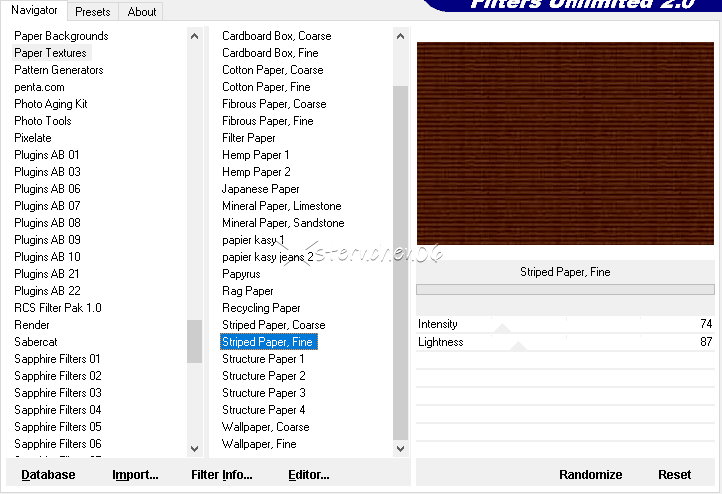Select Photo Aging Kit category
The height and width of the screenshot is (494, 722).
click(x=51, y=104)
